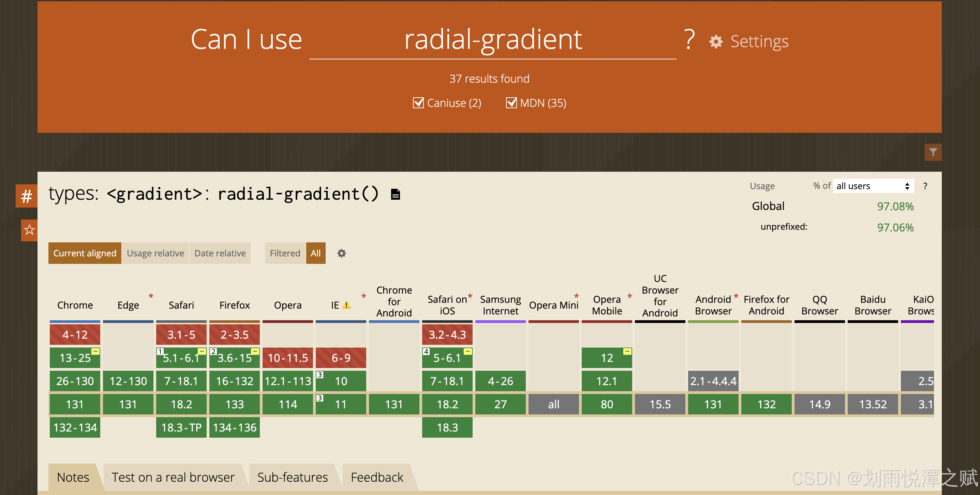Open the table options gear icon
The image size is (980, 495).
pos(341,253)
